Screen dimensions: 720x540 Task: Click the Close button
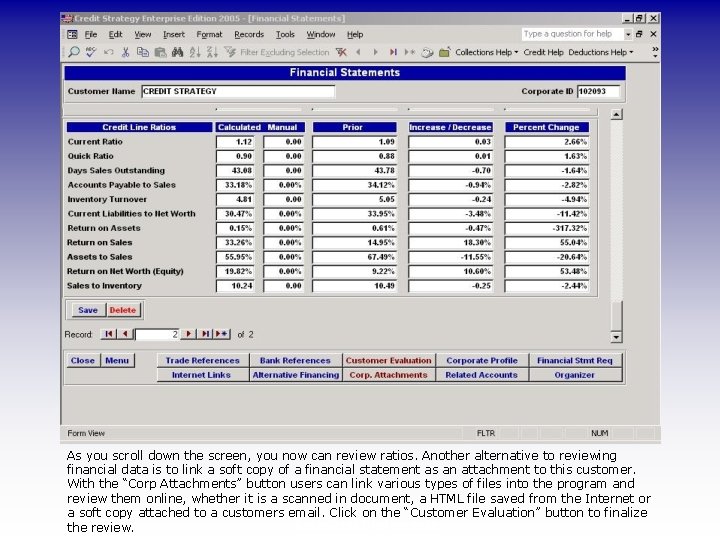tap(83, 360)
